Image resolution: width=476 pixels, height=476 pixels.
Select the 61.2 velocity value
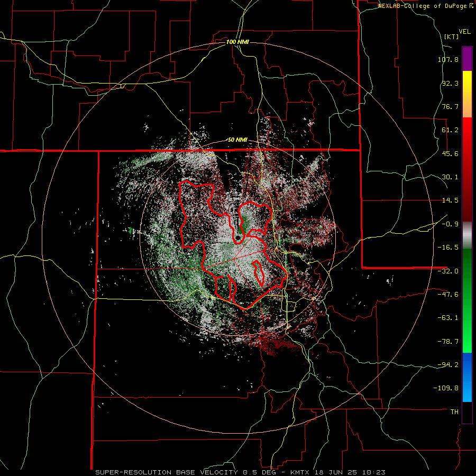click(450, 130)
